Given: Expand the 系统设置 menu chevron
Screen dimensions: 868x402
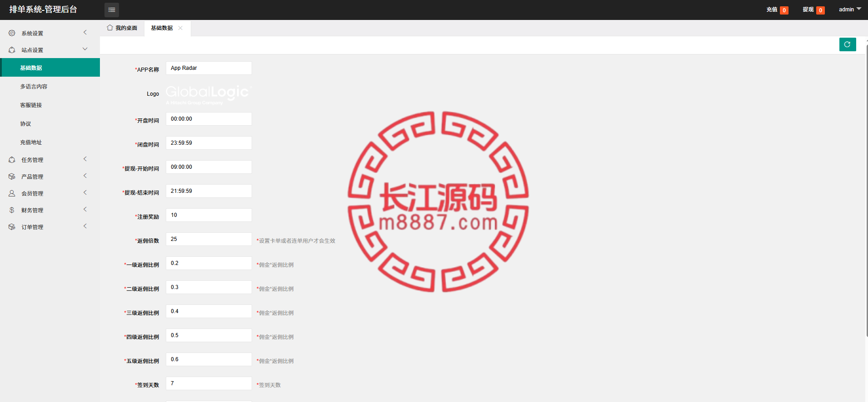Looking at the screenshot, I should [85, 32].
